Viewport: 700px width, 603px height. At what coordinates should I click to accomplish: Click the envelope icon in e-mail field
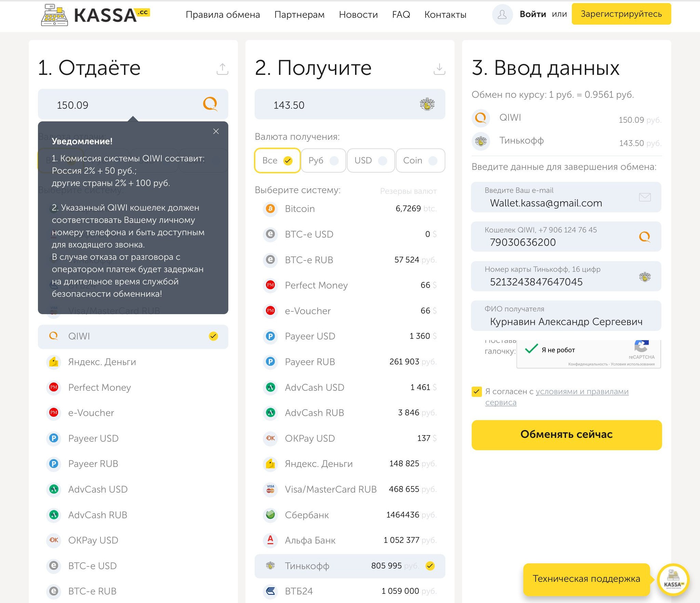[645, 197]
